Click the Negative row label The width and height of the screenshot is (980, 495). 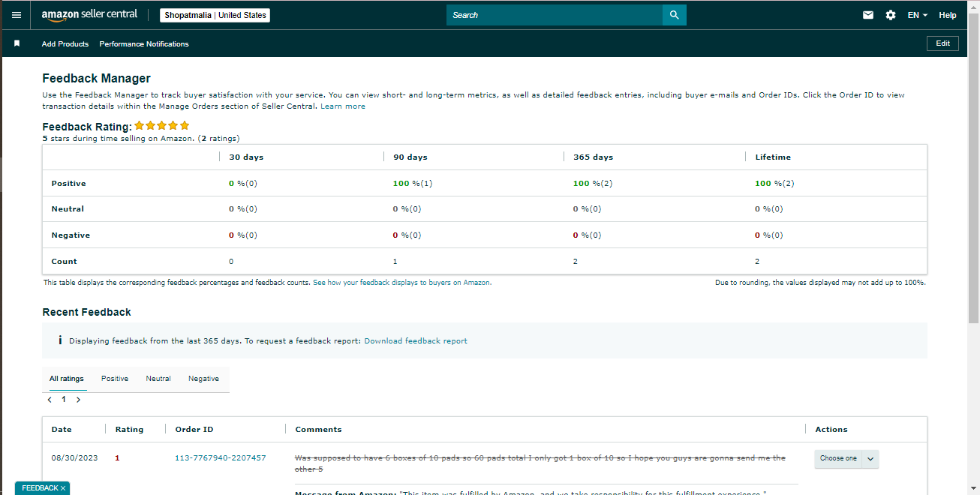(71, 235)
